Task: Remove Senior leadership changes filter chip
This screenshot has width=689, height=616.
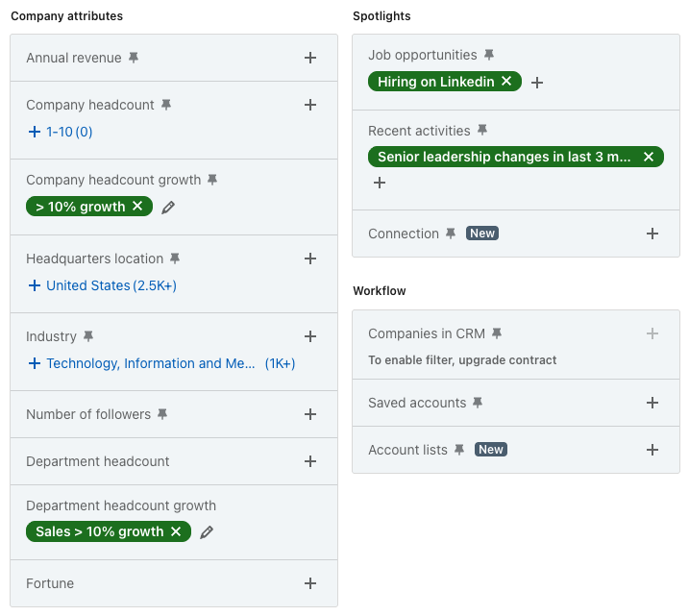Action: (649, 157)
